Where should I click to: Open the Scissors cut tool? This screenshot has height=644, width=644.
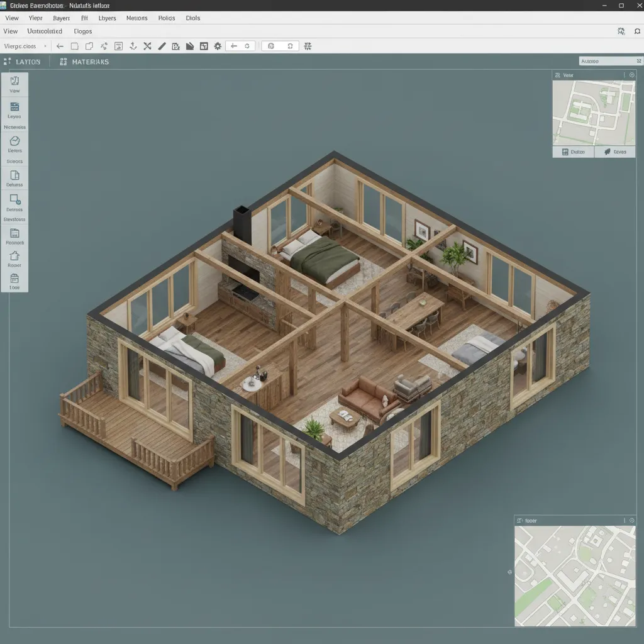[147, 45]
